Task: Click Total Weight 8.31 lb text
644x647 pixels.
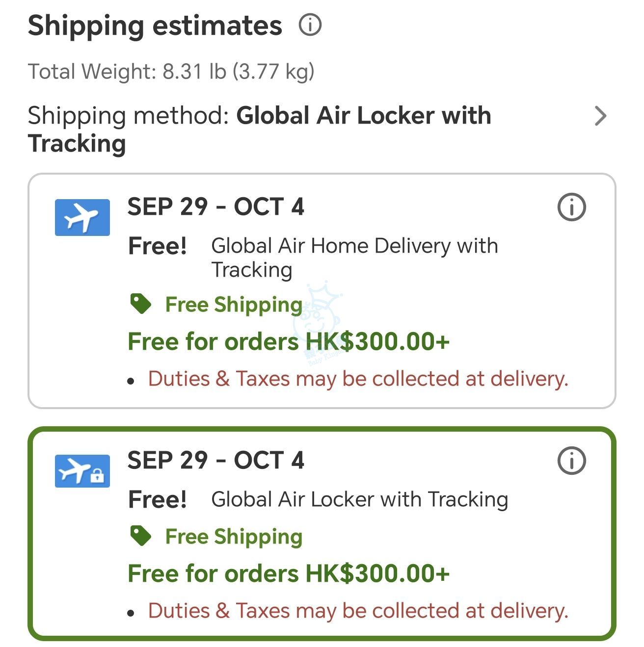Action: click(171, 72)
